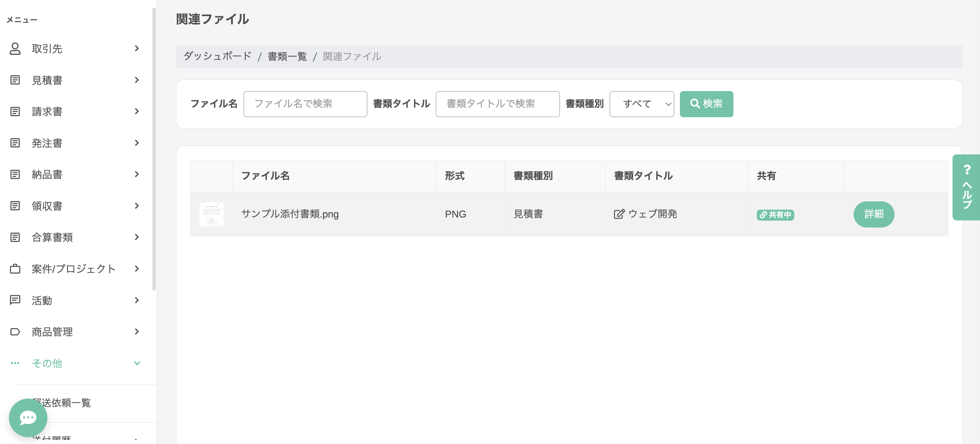This screenshot has height=444, width=980.
Task: Click the 合算書類 document icon
Action: click(x=15, y=237)
